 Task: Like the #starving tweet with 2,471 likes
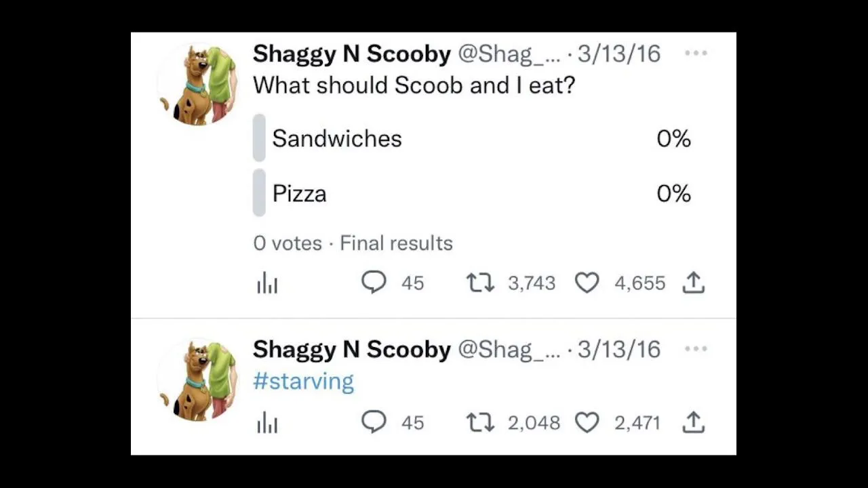pyautogui.click(x=587, y=423)
